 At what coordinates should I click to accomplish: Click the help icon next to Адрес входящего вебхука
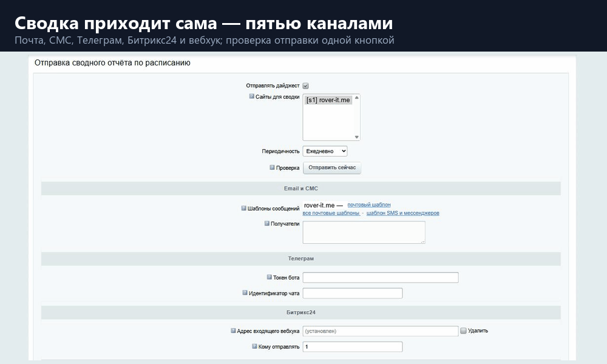click(233, 331)
